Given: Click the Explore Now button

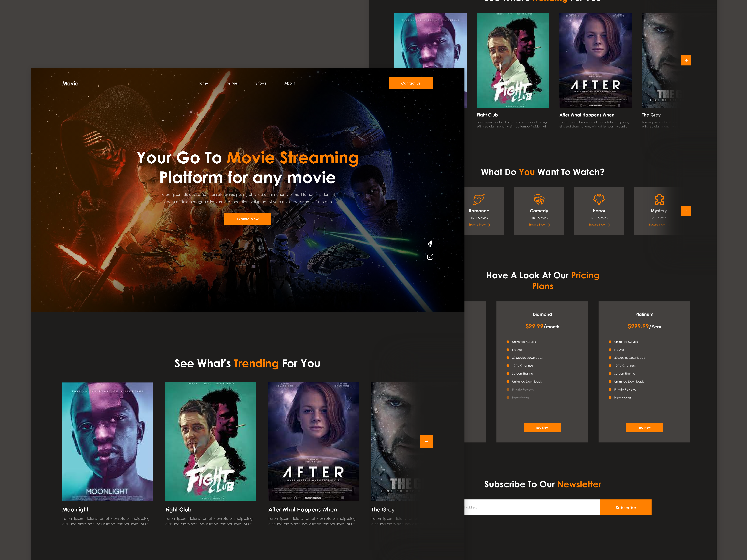Looking at the screenshot, I should click(248, 219).
